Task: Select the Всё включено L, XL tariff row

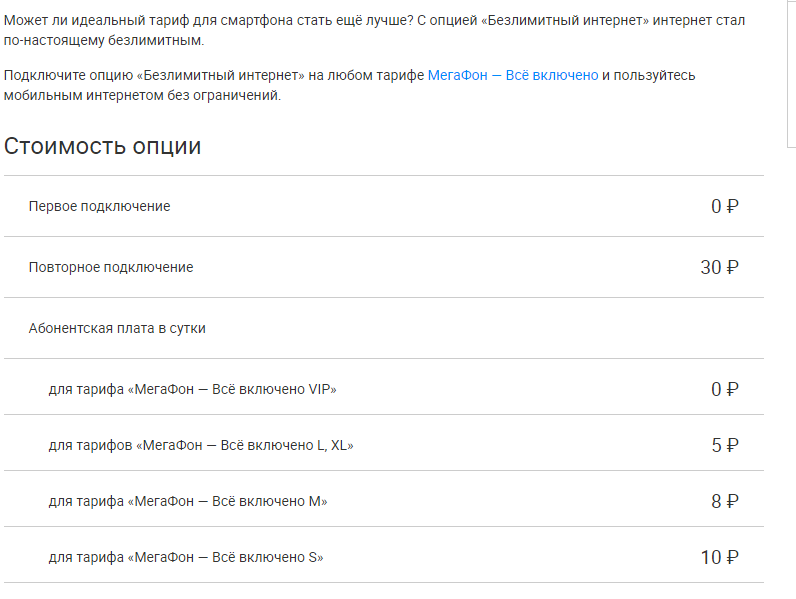Action: (x=384, y=445)
